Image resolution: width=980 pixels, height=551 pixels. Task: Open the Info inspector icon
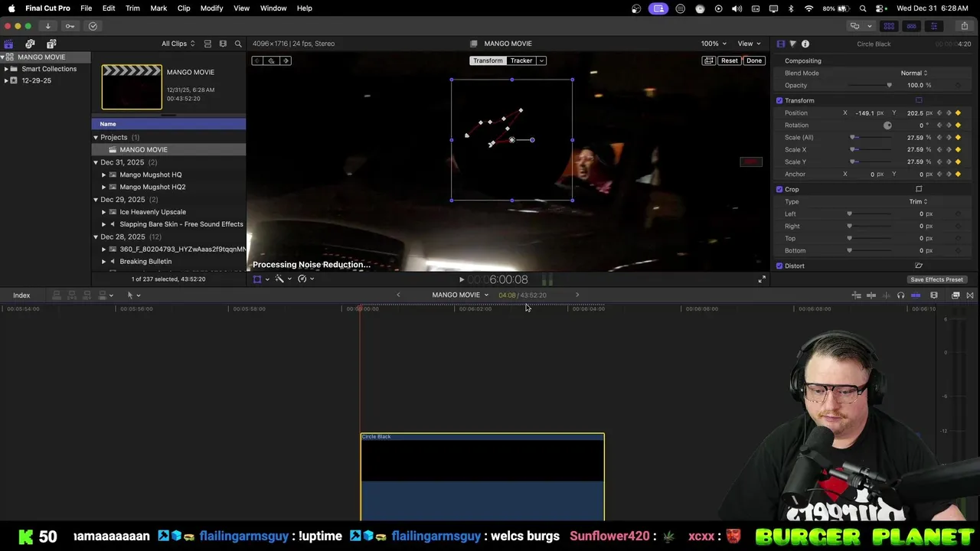[805, 44]
